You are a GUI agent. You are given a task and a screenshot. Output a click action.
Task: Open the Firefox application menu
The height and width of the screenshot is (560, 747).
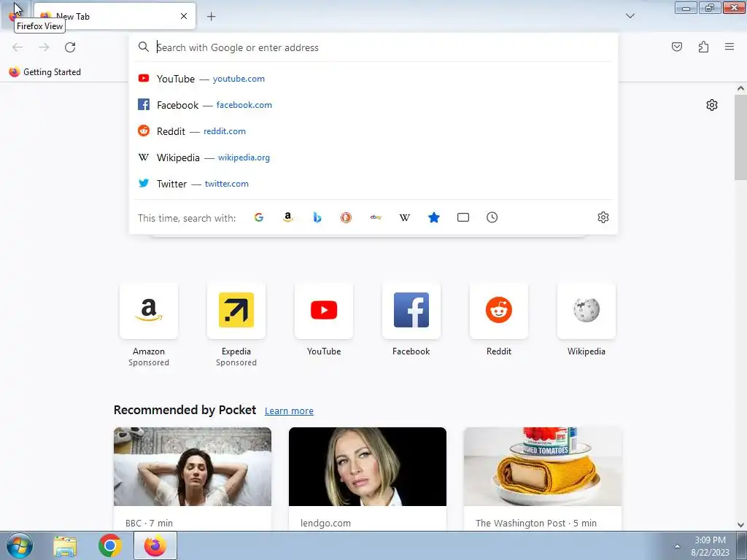coord(729,47)
